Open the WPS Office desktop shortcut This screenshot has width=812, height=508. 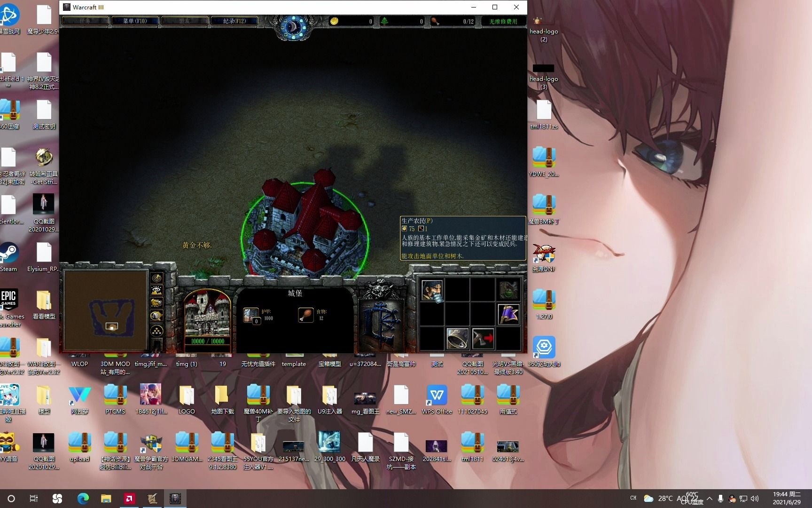[x=437, y=399]
